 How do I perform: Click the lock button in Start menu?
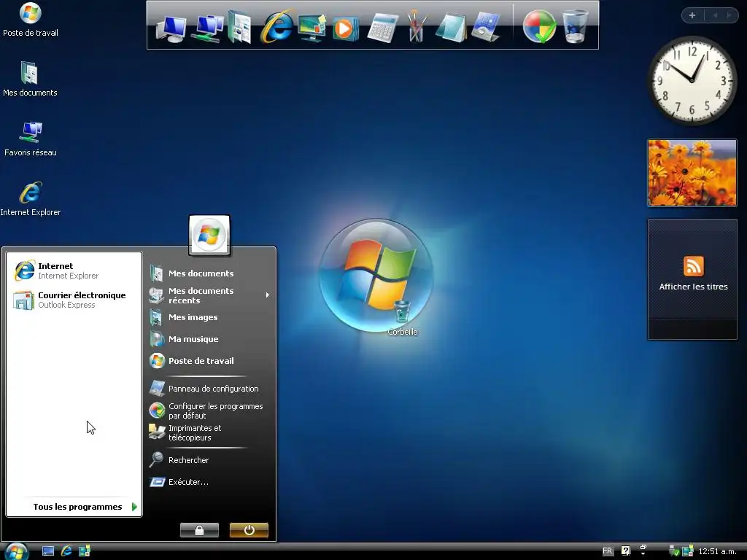tap(200, 530)
